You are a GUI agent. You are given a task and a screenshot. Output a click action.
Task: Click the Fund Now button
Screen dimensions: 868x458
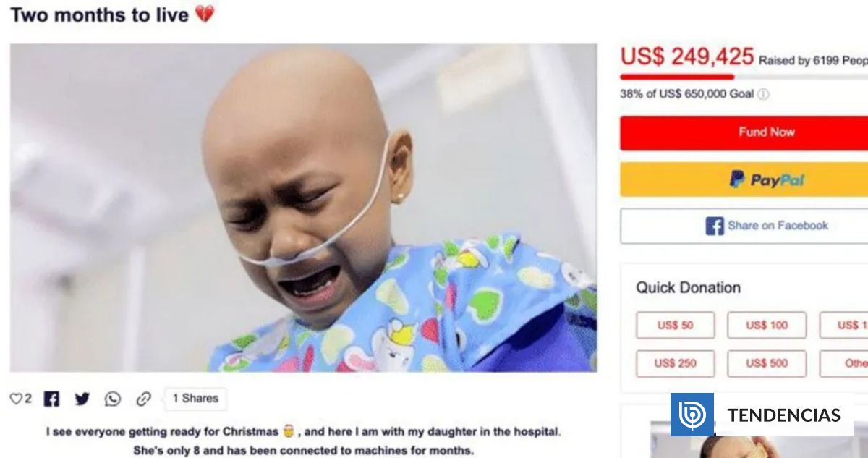744,132
